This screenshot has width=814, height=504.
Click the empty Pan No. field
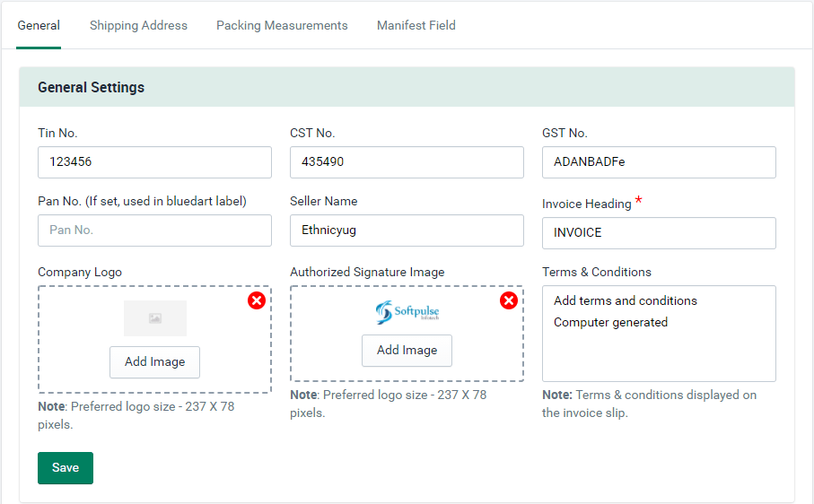154,230
